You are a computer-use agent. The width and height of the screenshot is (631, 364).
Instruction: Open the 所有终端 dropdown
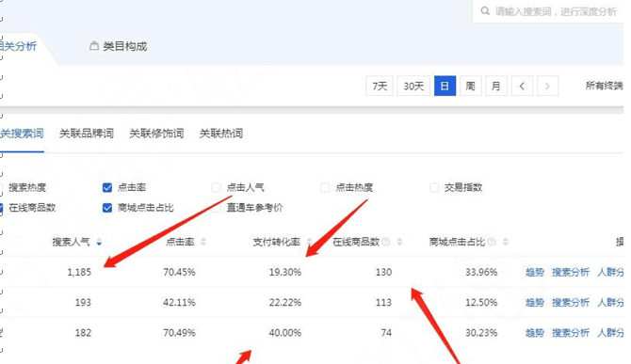click(604, 86)
